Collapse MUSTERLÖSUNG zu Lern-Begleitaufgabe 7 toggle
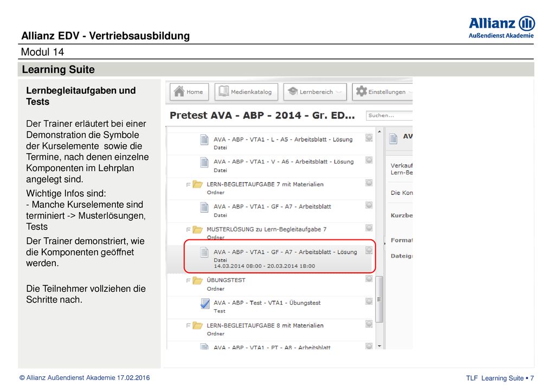This screenshot has width=555, height=392. click(x=188, y=230)
